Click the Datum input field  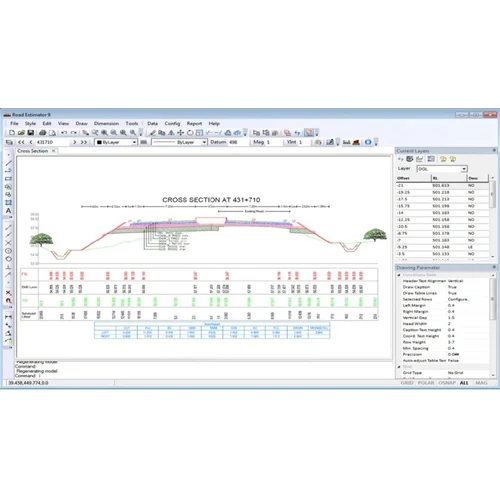tap(239, 142)
